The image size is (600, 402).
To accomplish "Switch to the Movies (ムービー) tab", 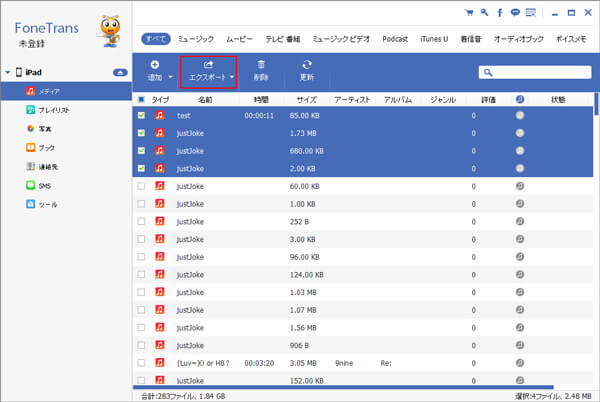I will pos(239,39).
